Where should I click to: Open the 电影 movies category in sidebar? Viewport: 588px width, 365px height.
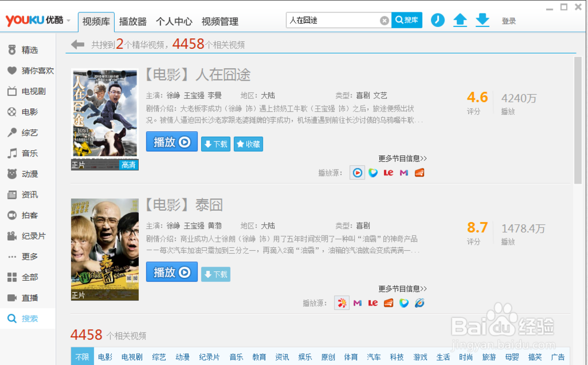(24, 112)
